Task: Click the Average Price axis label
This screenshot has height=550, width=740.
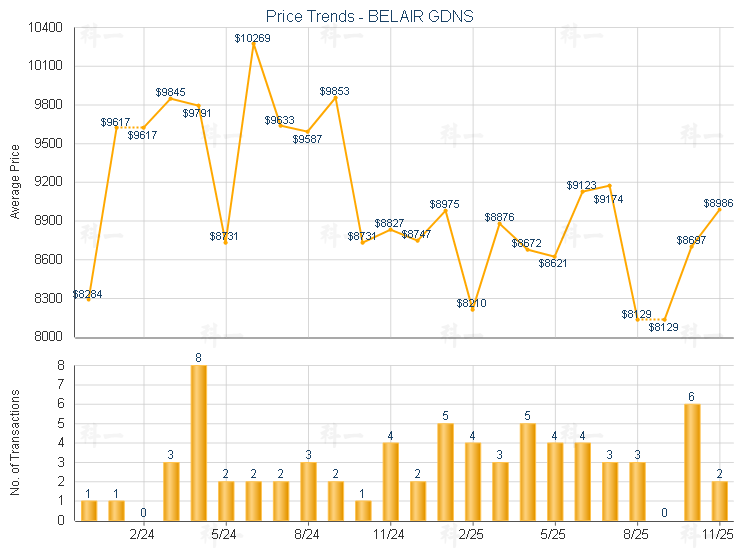Action: coord(15,182)
